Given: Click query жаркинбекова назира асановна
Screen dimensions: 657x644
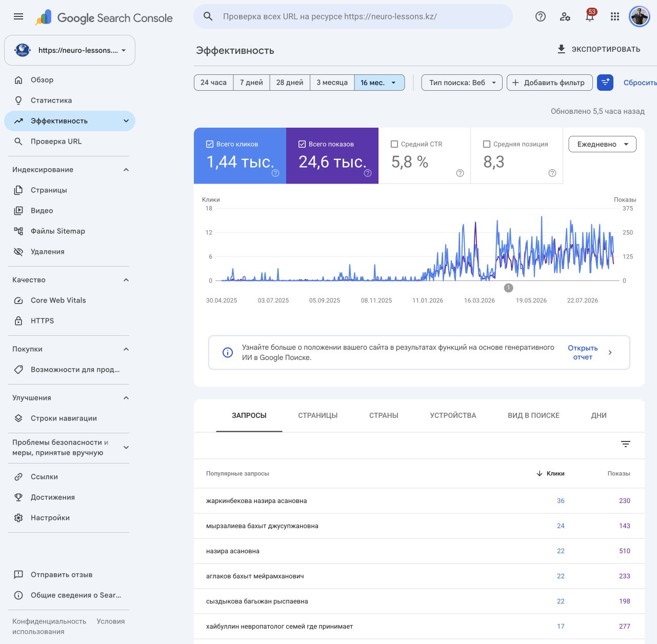Looking at the screenshot, I should pyautogui.click(x=256, y=501).
